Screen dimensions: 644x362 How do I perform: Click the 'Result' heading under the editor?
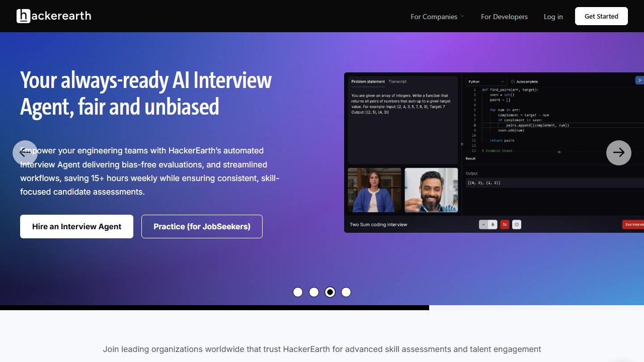click(470, 158)
